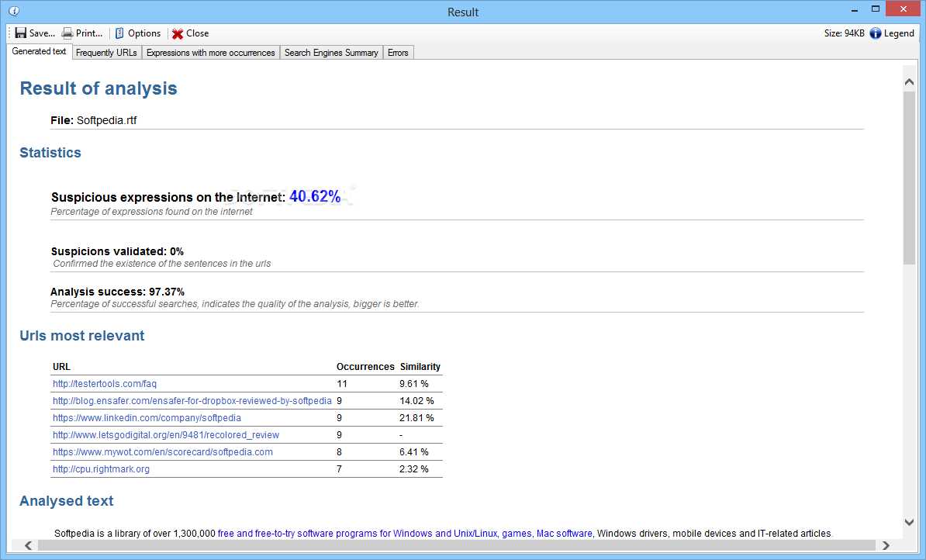Image resolution: width=926 pixels, height=560 pixels.
Task: Click the 14.02 % similarity value
Action: point(416,401)
